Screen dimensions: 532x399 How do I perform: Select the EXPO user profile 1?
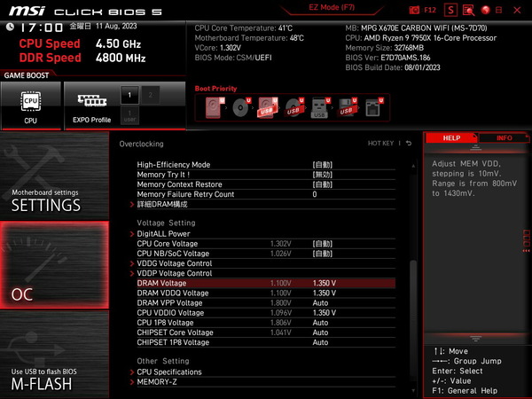tap(129, 115)
